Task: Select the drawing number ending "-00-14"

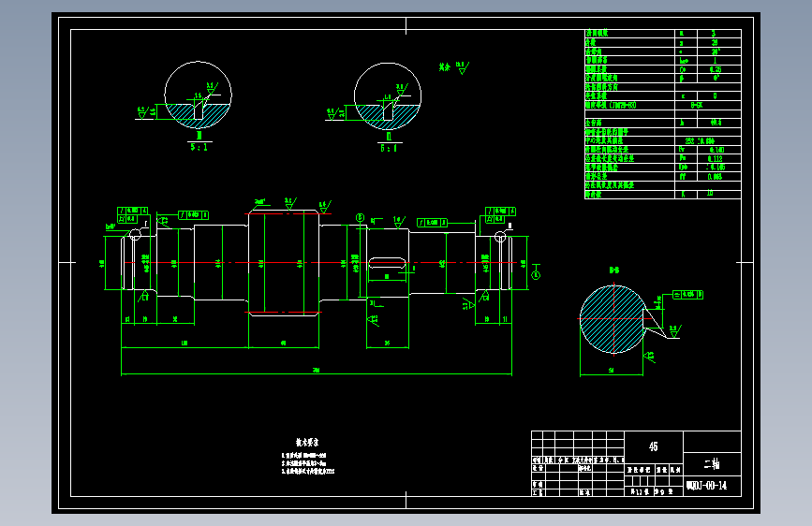Action: 707,486
